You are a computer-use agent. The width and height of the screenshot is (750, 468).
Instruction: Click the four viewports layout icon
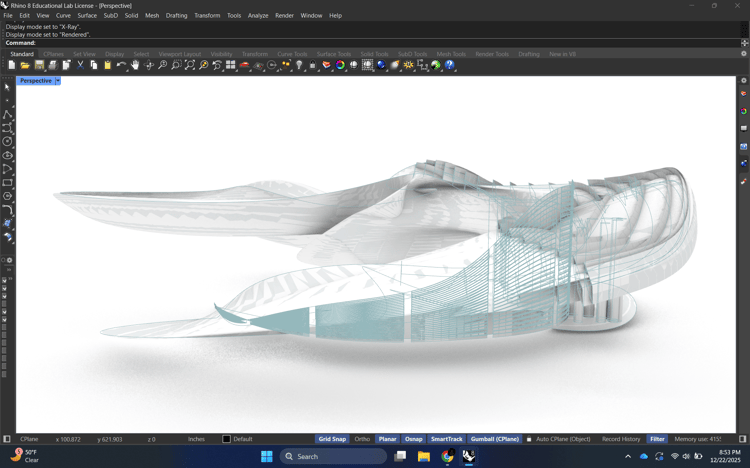pyautogui.click(x=230, y=65)
